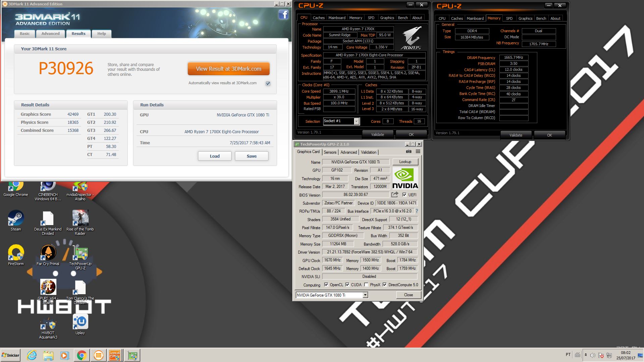Open Caches tab in left CPU-Z window

(x=318, y=18)
